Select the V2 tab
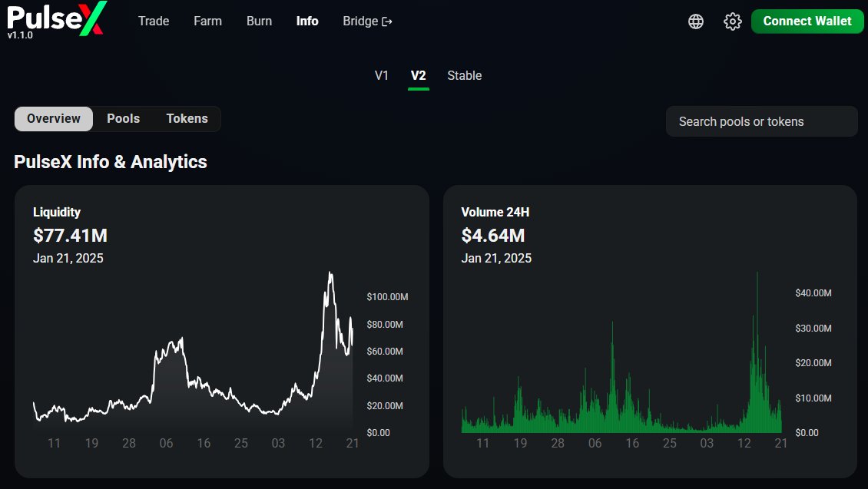This screenshot has width=868, height=489. [x=419, y=75]
